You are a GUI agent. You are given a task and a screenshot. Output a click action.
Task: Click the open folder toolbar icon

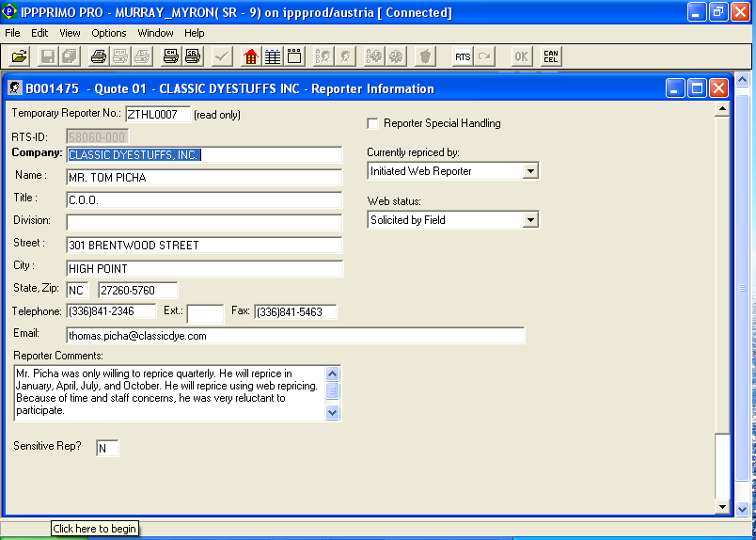coord(19,56)
